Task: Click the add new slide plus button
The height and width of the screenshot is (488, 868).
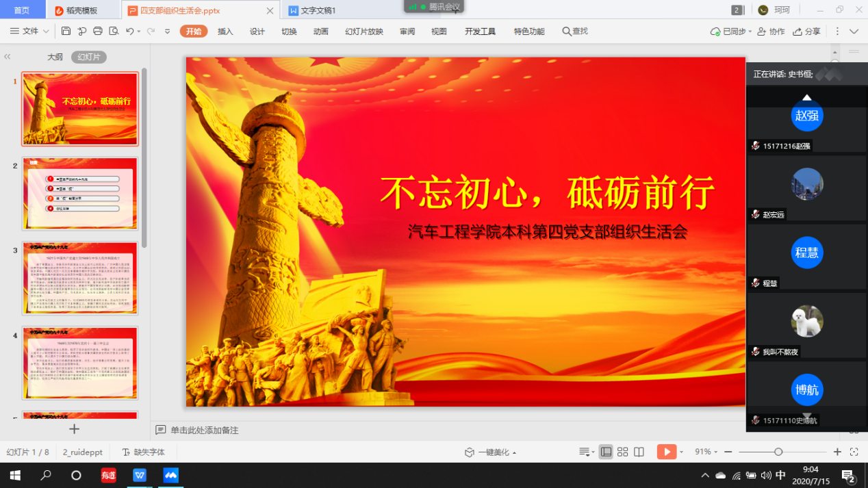Action: (74, 429)
